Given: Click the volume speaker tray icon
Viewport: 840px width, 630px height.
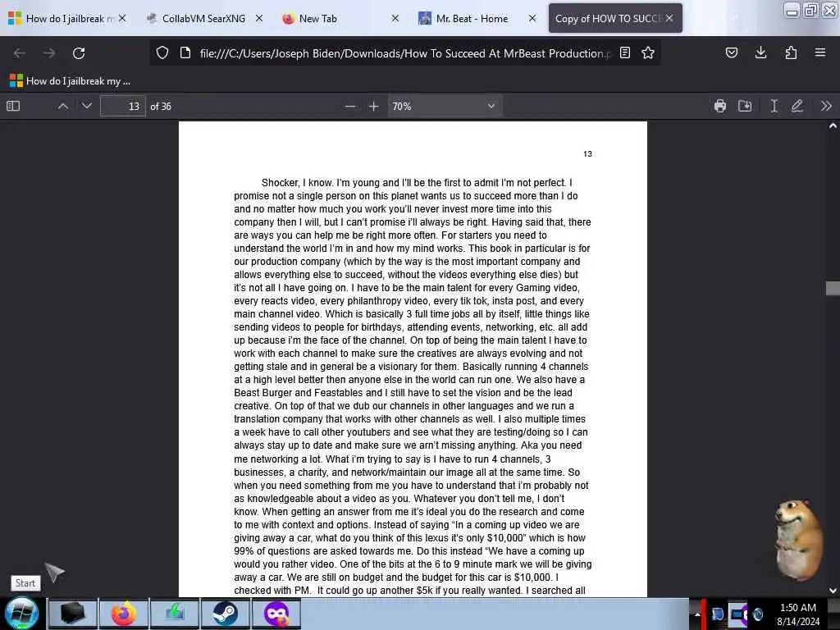Looking at the screenshot, I should point(758,614).
